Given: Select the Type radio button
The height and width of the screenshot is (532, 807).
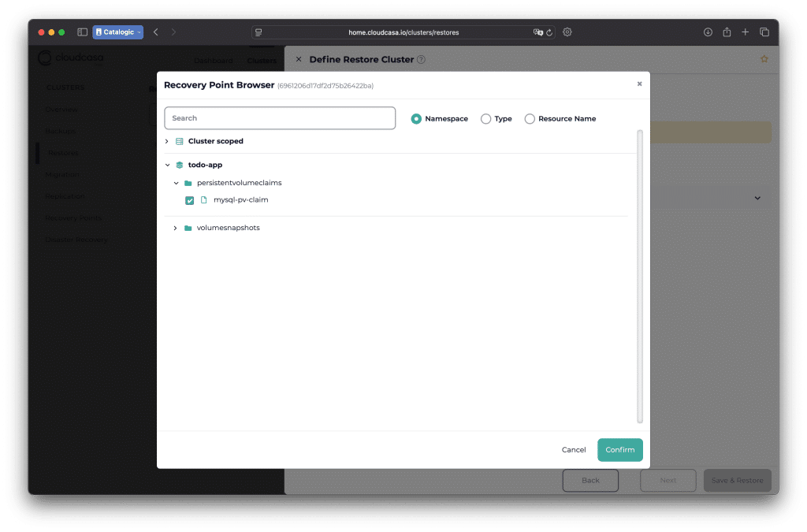Looking at the screenshot, I should tap(486, 119).
